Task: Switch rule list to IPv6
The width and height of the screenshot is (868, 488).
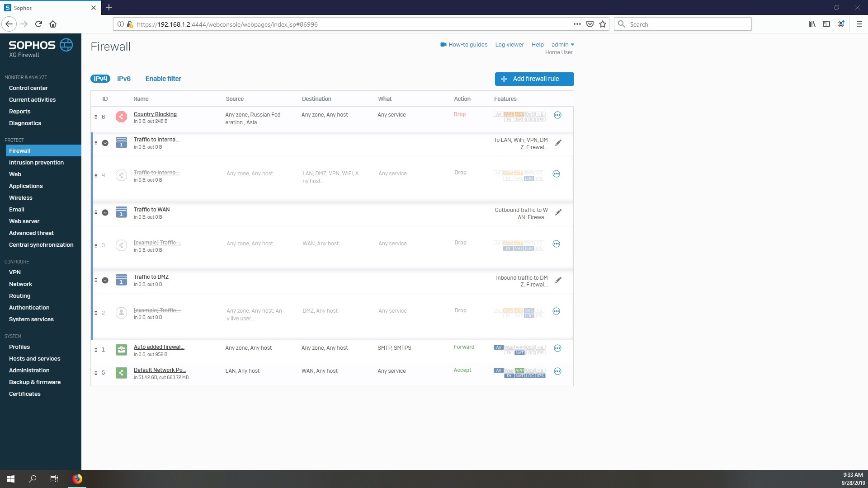Action: click(x=124, y=79)
